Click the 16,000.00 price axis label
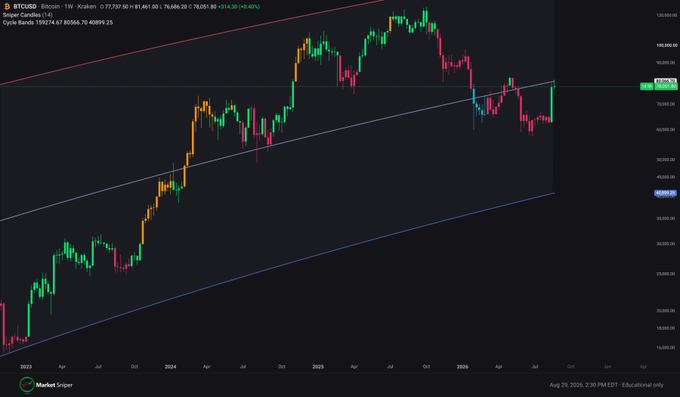The height and width of the screenshot is (397, 680). [667, 347]
